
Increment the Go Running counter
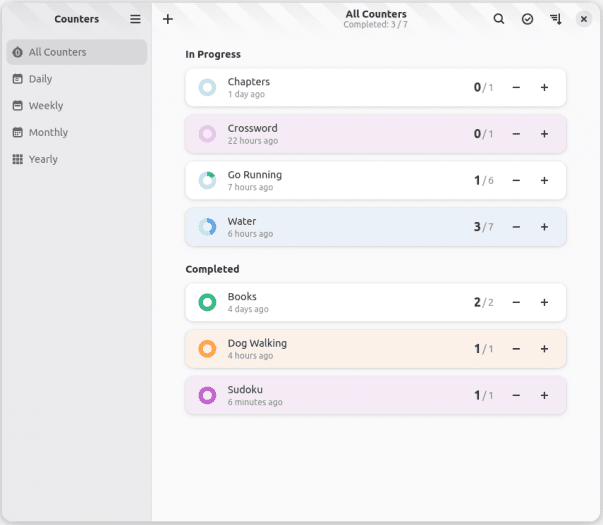click(544, 181)
